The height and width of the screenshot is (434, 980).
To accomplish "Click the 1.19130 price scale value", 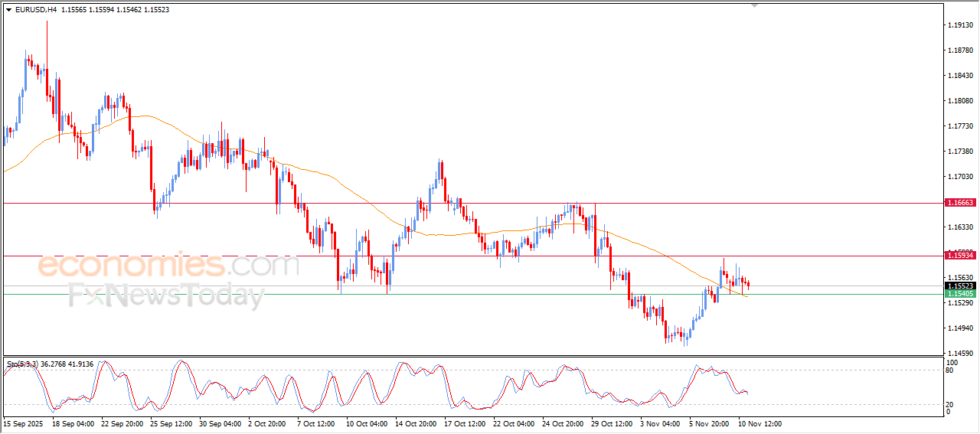I will 960,25.
